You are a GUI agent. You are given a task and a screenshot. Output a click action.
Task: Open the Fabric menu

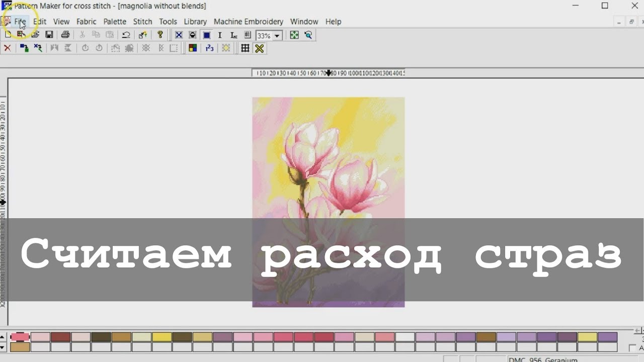click(x=87, y=22)
